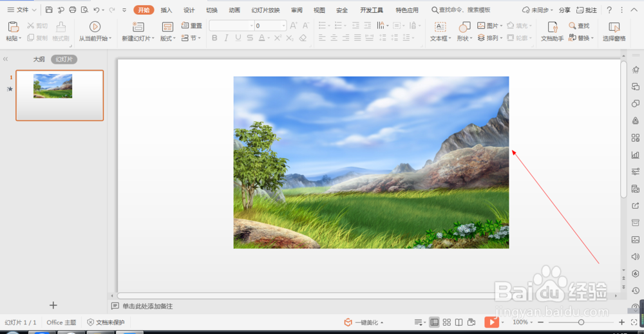Toggle Bold formatting
The width and height of the screenshot is (644, 334).
pos(214,38)
